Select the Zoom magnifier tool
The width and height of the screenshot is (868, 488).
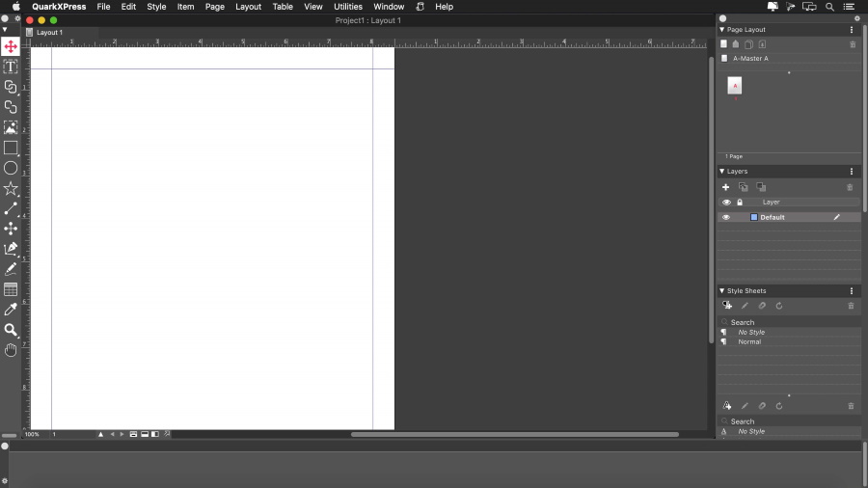coord(11,330)
